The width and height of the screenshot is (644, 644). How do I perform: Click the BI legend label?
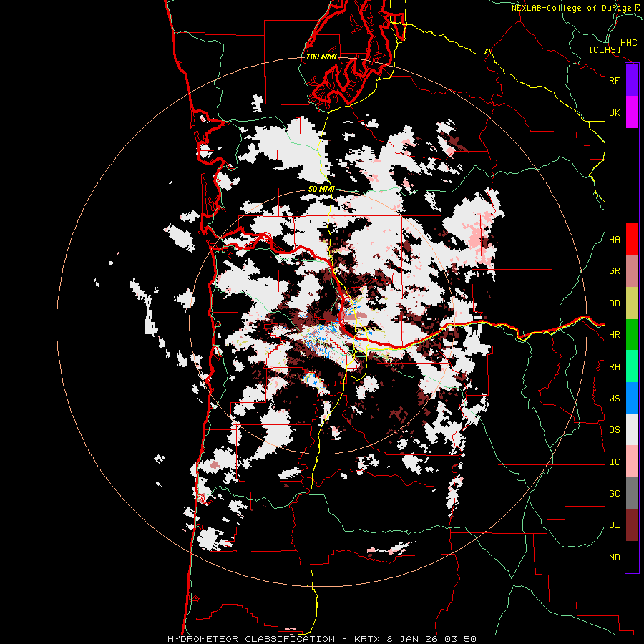pyautogui.click(x=614, y=525)
